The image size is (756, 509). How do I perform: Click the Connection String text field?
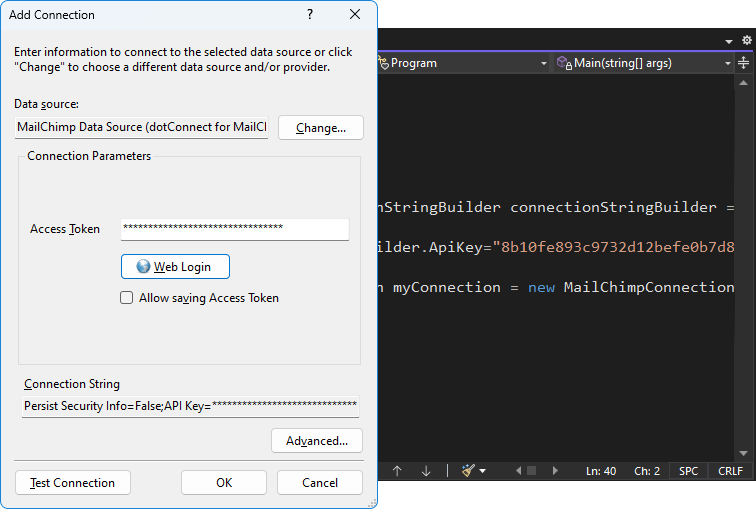[190, 406]
